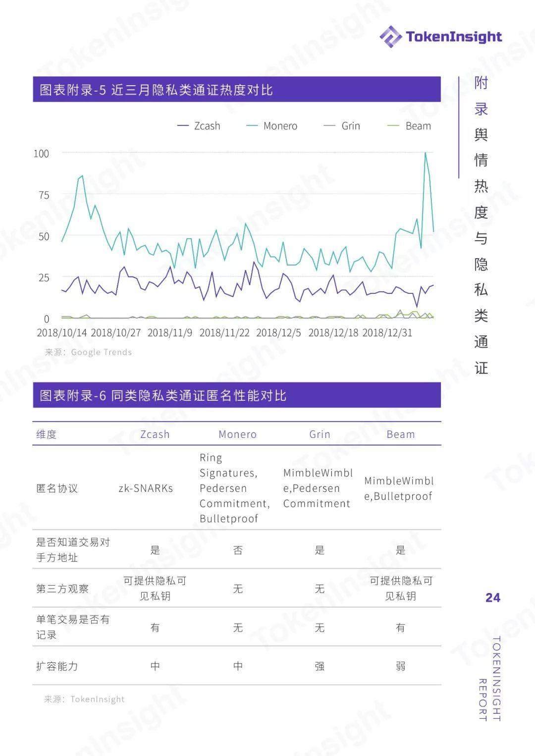The width and height of the screenshot is (535, 756).
Task: Click the 维度 column header
Action: (47, 434)
